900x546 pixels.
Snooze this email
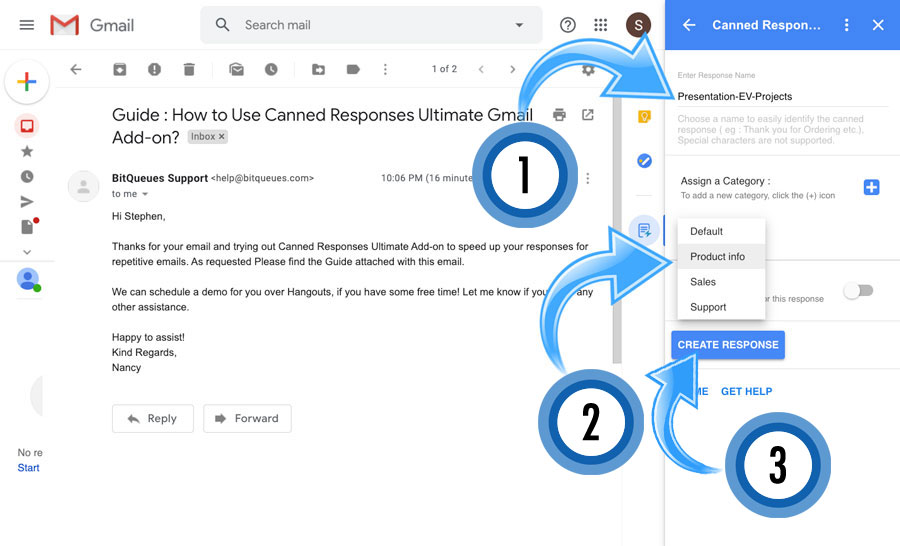click(x=271, y=69)
